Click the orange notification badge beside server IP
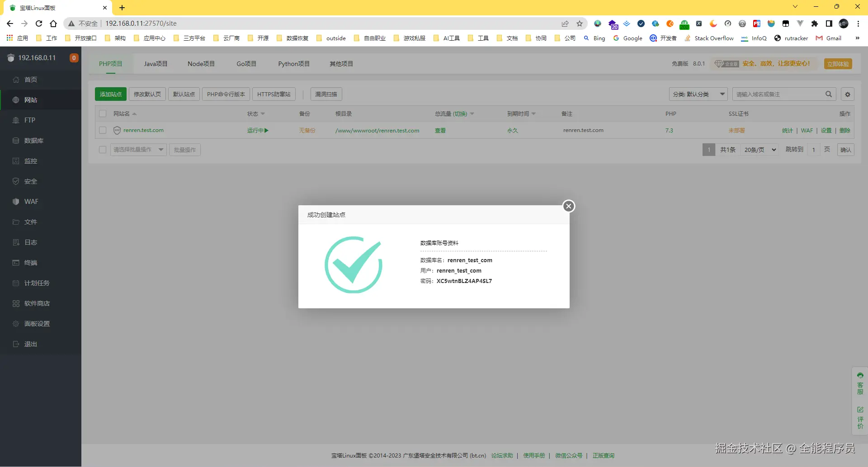 pos(74,58)
